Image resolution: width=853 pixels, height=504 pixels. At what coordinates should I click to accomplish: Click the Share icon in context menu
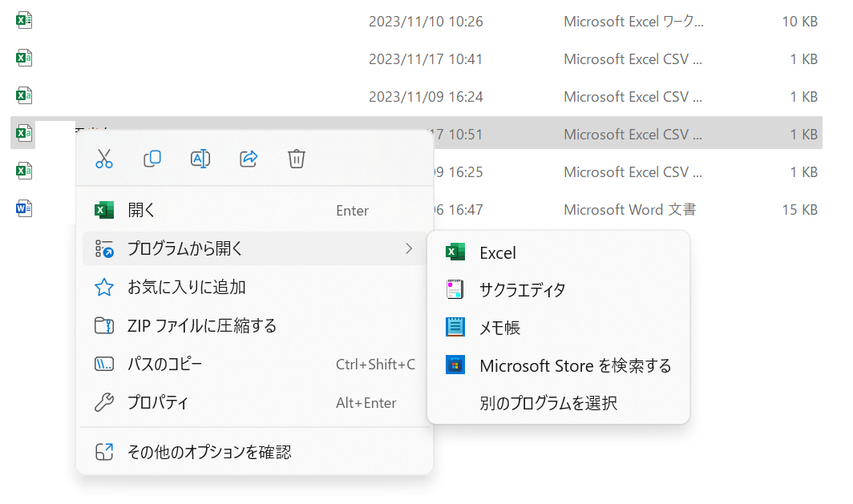[x=249, y=159]
